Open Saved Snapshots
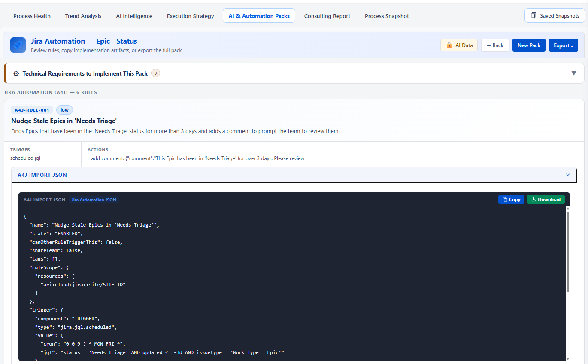Image resolution: width=588 pixels, height=364 pixels. pos(555,15)
